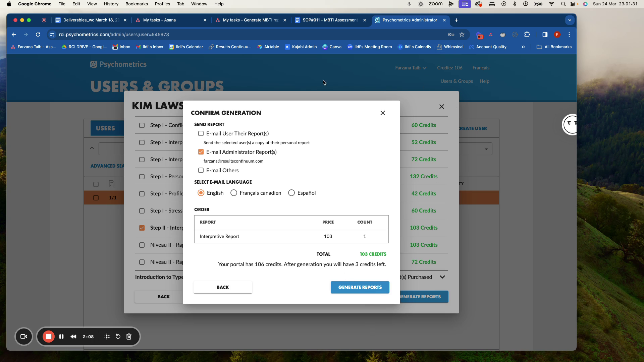The height and width of the screenshot is (362, 644).
Task: Pause the screen recording
Action: (61, 337)
